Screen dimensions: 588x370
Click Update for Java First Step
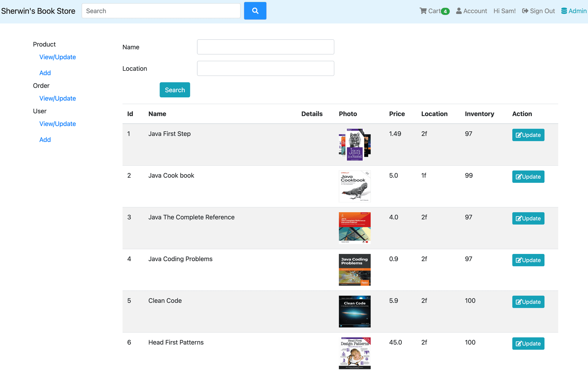point(528,135)
